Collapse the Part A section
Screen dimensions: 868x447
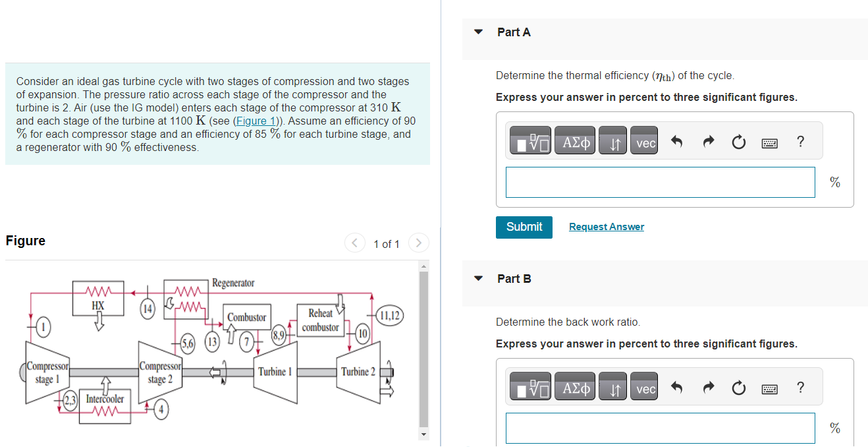[477, 32]
